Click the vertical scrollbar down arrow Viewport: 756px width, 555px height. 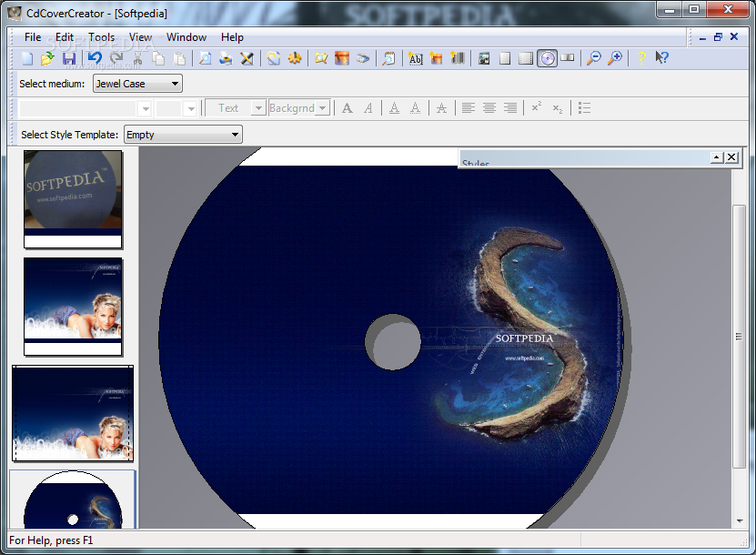point(740,520)
